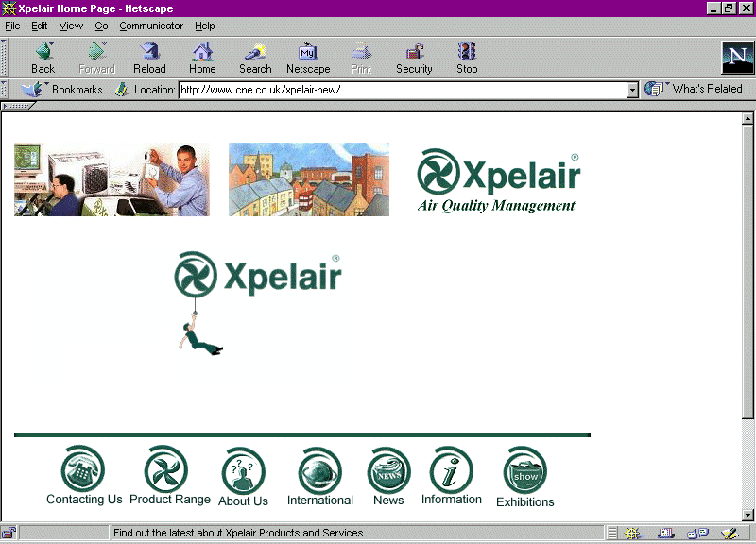
Task: Open the International globe icon
Action: pyautogui.click(x=319, y=471)
